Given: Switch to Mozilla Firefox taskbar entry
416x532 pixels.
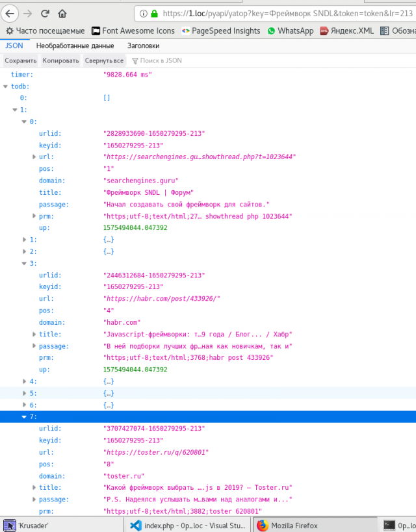Looking at the screenshot, I should [x=315, y=526].
